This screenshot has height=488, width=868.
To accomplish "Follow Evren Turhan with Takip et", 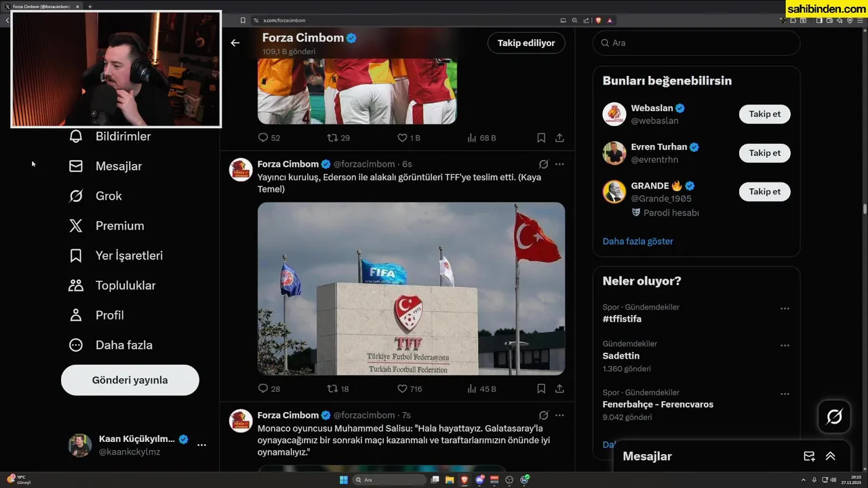I will click(x=765, y=152).
